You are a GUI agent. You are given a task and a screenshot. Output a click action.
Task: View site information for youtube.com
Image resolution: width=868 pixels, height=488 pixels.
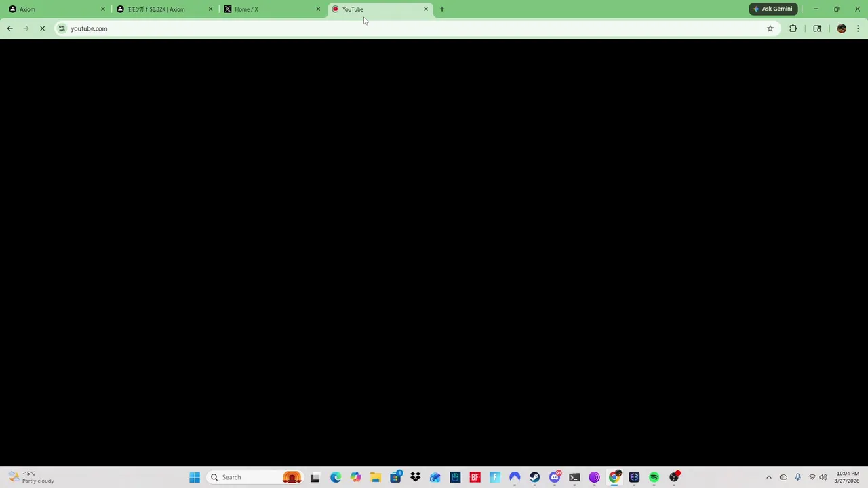pyautogui.click(x=62, y=28)
